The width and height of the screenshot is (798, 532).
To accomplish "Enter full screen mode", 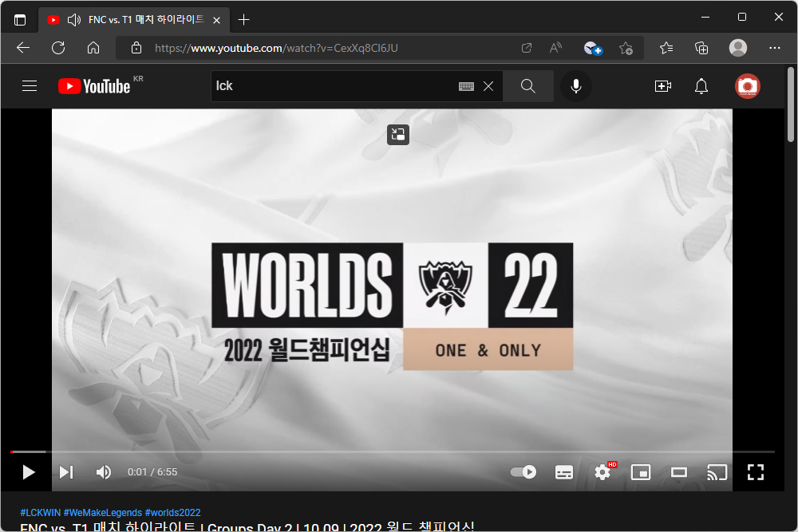I will click(756, 472).
